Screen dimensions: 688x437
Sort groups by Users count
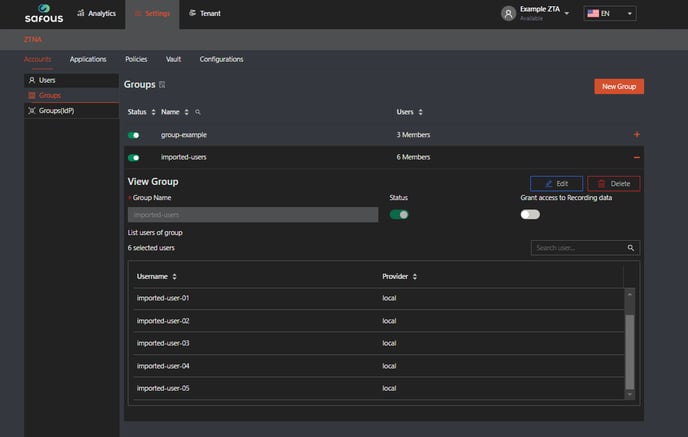420,112
